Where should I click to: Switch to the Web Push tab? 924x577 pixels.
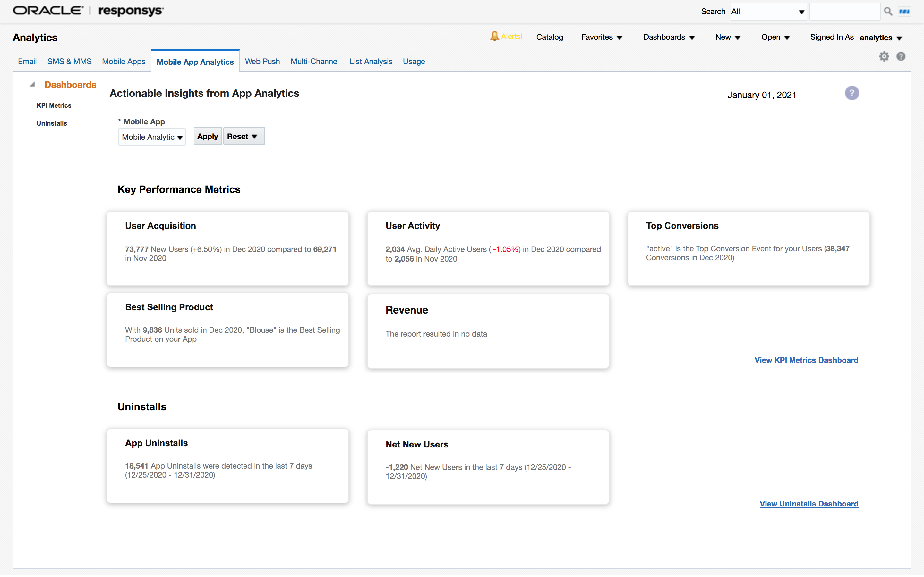(x=262, y=62)
